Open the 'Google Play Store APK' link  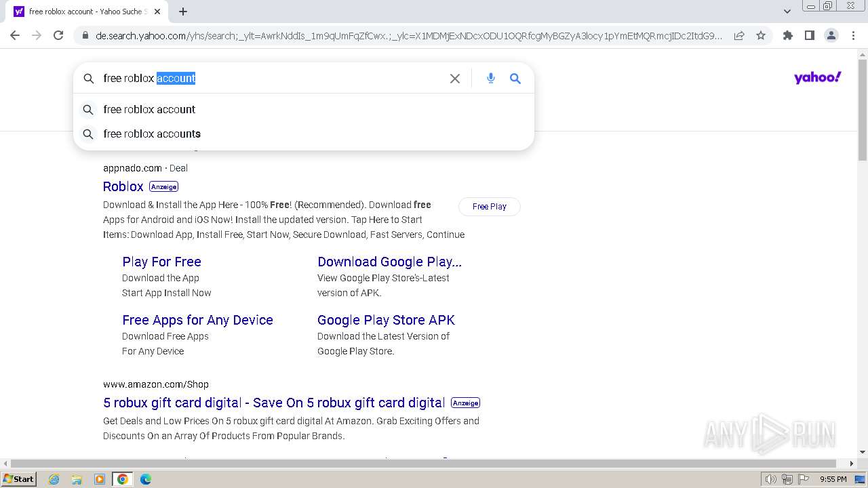pyautogui.click(x=386, y=320)
